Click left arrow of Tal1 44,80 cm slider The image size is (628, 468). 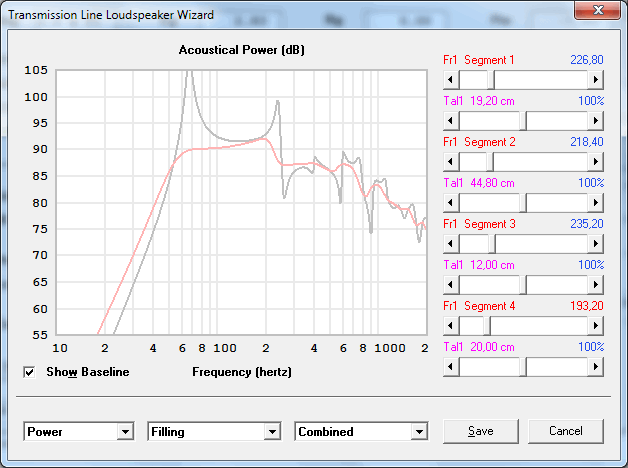[451, 203]
